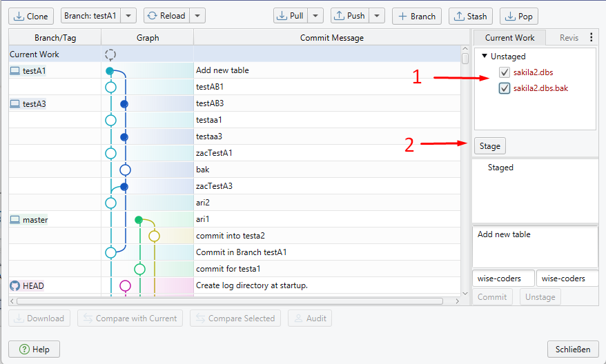Image resolution: width=606 pixels, height=364 pixels.
Task: Click the vertical scrollbar down arrow
Action: 465,294
